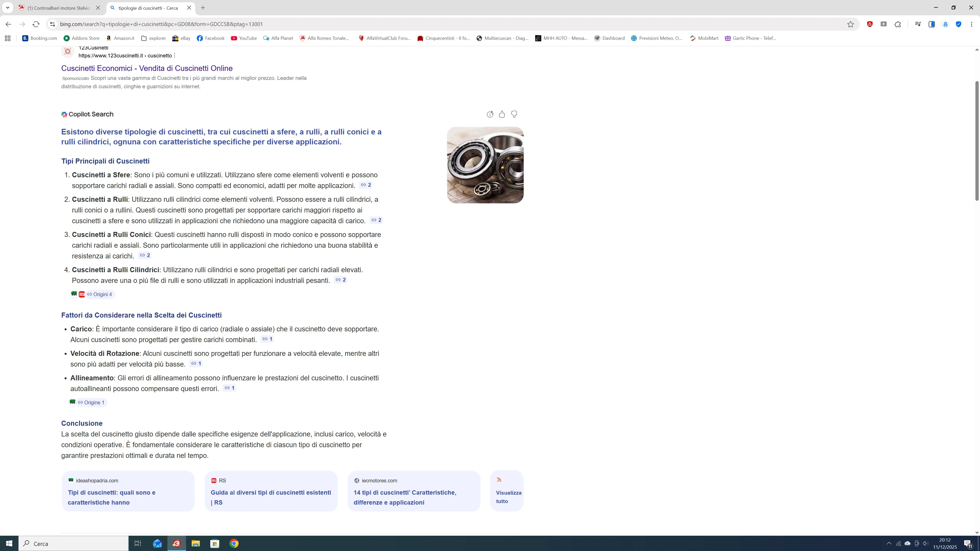
Task: Open the tab search dropdown arrow
Action: point(8,8)
